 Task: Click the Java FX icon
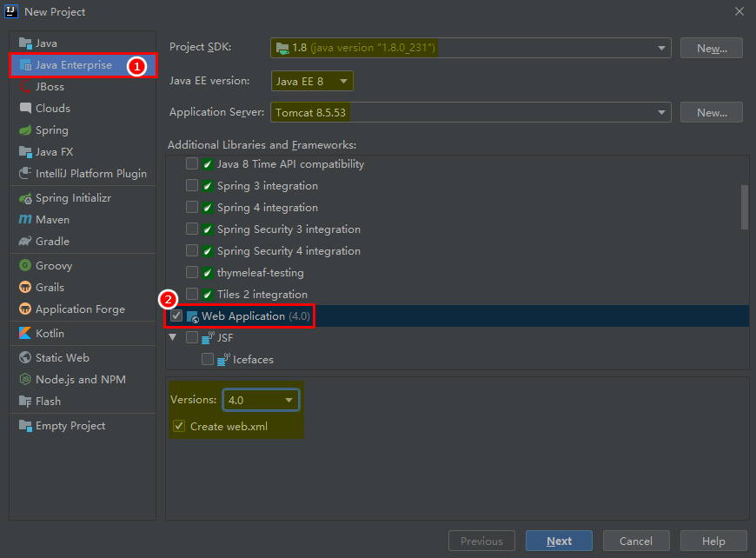pos(25,151)
